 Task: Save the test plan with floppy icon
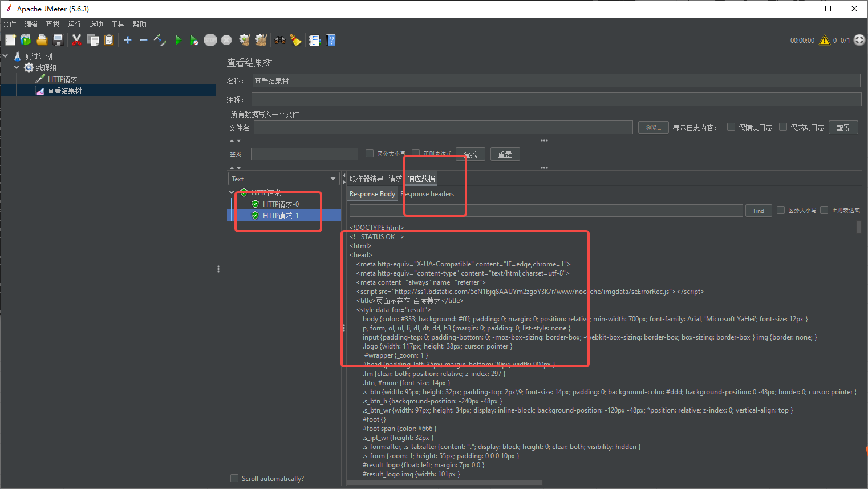[58, 40]
